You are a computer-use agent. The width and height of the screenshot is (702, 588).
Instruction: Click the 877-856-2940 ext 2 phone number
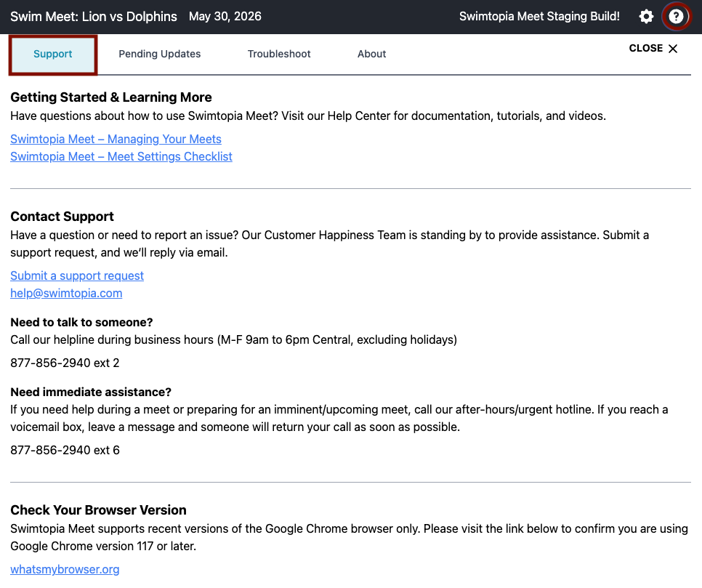point(65,363)
